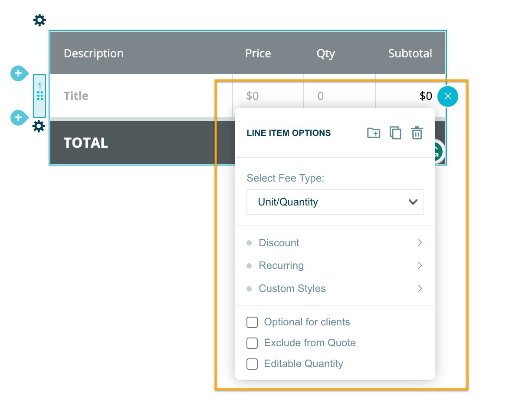
Task: Expand the Discount options
Action: (335, 243)
